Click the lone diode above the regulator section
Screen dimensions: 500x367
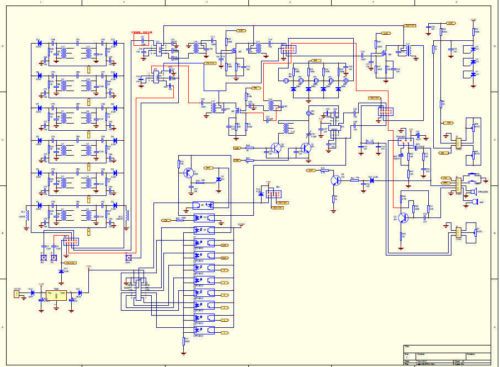61,272
